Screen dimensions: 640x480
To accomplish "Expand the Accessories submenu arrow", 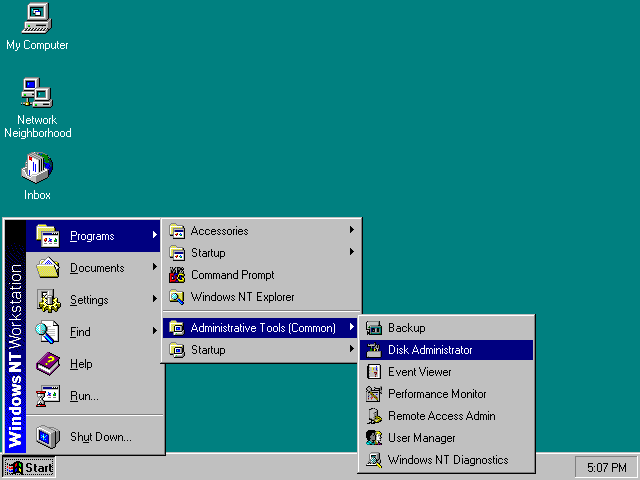I will [351, 230].
